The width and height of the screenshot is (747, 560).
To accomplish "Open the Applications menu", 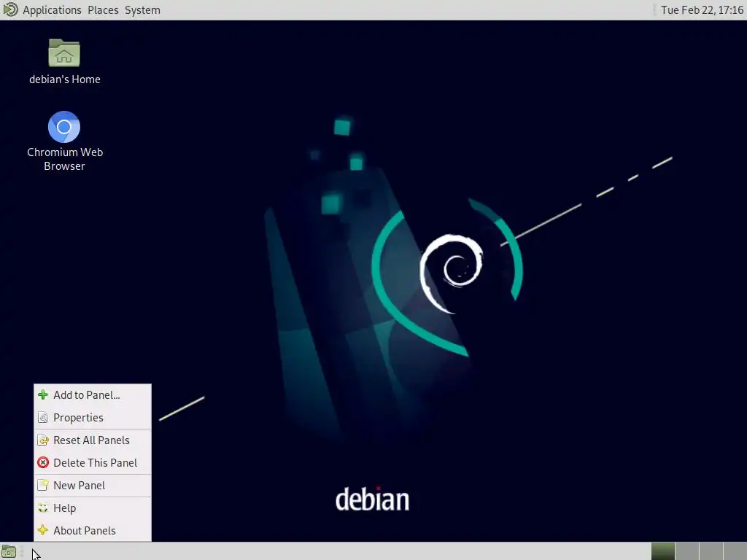I will tap(52, 10).
